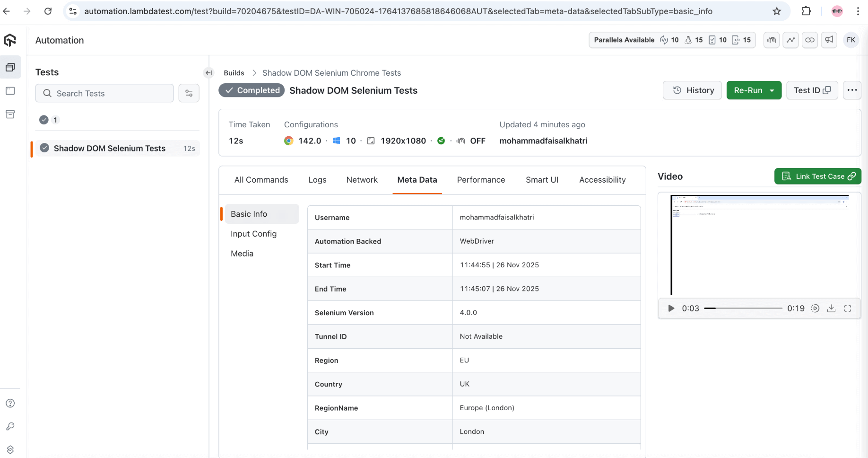868x458 pixels.
Task: Open the three-dot more options menu
Action: 852,90
